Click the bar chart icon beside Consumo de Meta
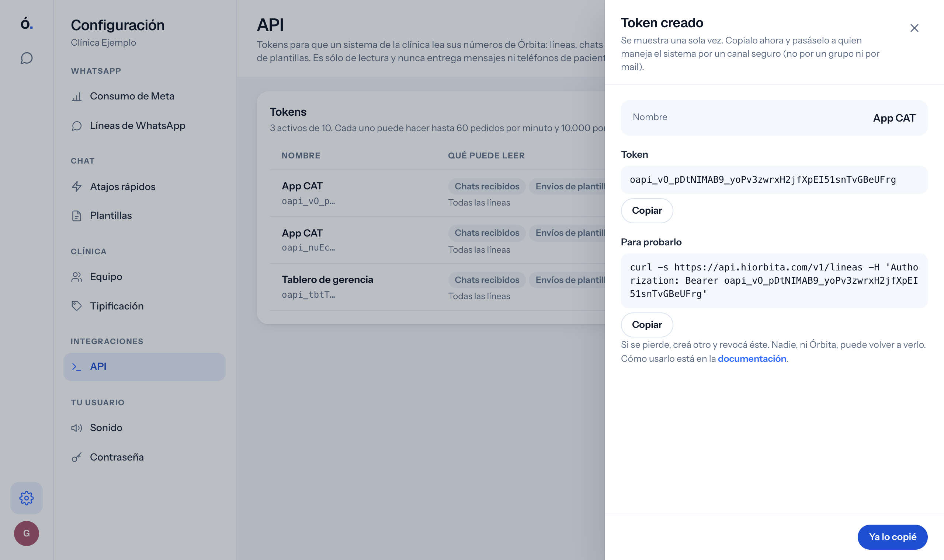This screenshot has height=560, width=944. (77, 97)
